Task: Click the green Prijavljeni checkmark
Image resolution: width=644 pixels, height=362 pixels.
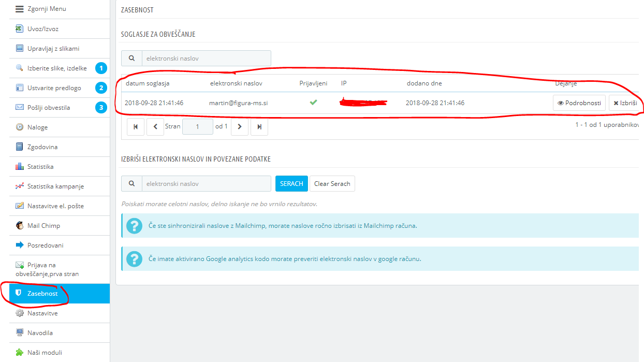Action: point(313,103)
